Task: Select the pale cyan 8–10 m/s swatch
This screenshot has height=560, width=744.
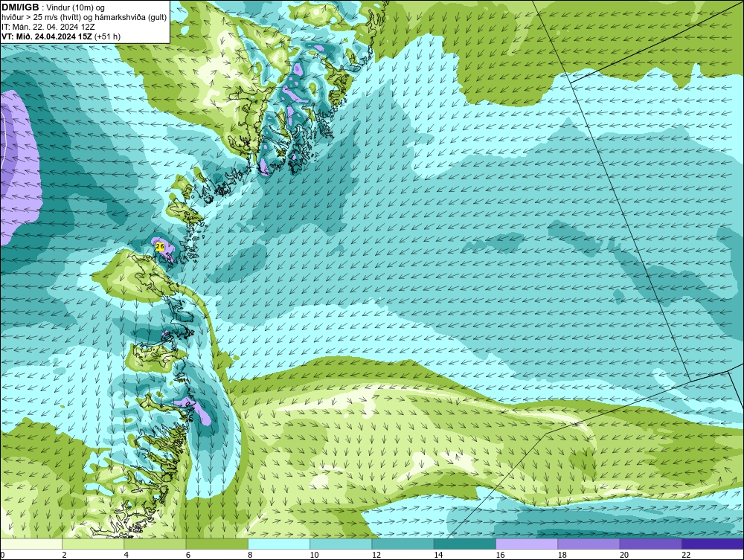Action: 279,544
